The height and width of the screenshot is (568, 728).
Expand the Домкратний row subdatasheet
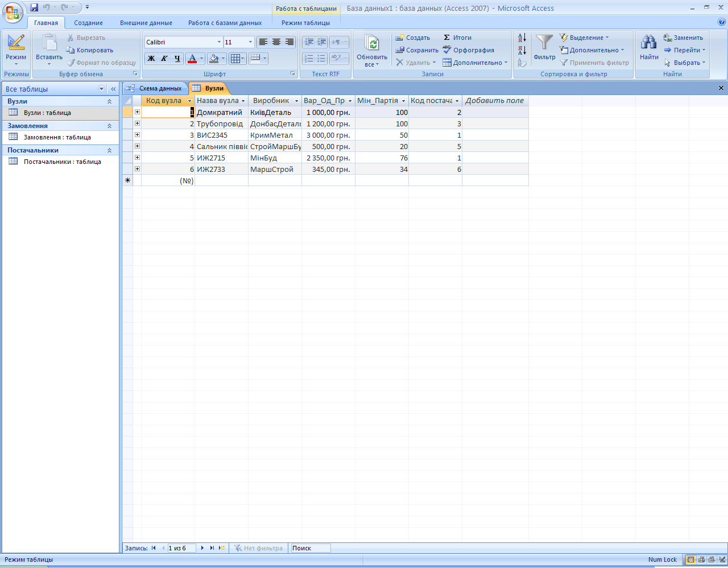click(x=137, y=112)
